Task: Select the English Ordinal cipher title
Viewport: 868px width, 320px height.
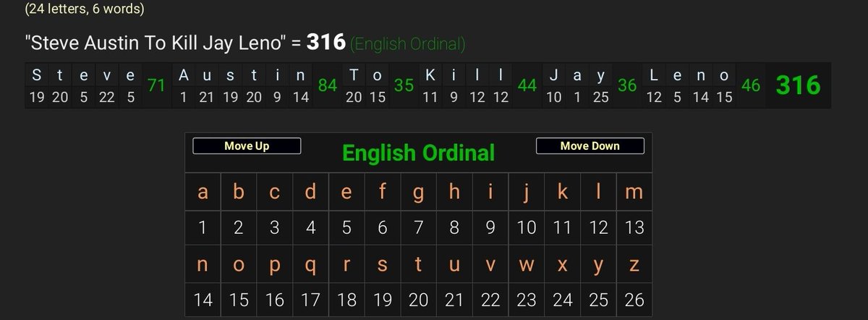Action: pos(418,153)
